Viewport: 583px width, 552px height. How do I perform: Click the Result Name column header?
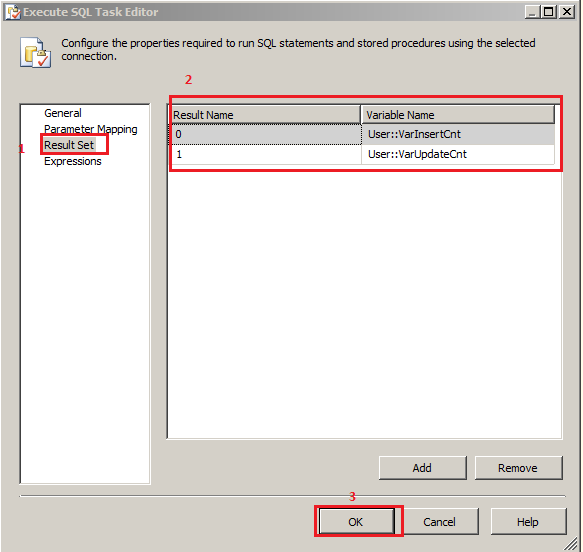tap(266, 115)
